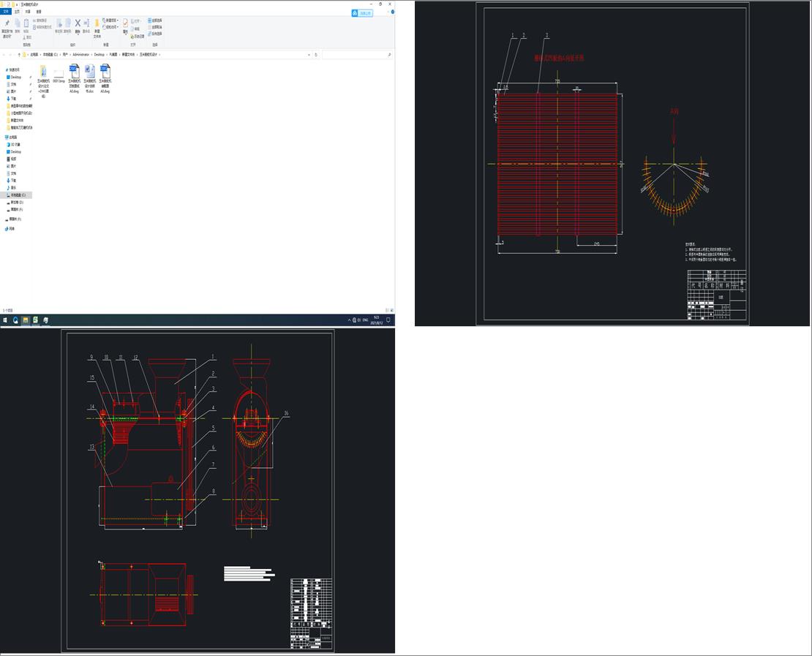The width and height of the screenshot is (812, 656).
Task: Open the New item dropdown
Action: [111, 20]
